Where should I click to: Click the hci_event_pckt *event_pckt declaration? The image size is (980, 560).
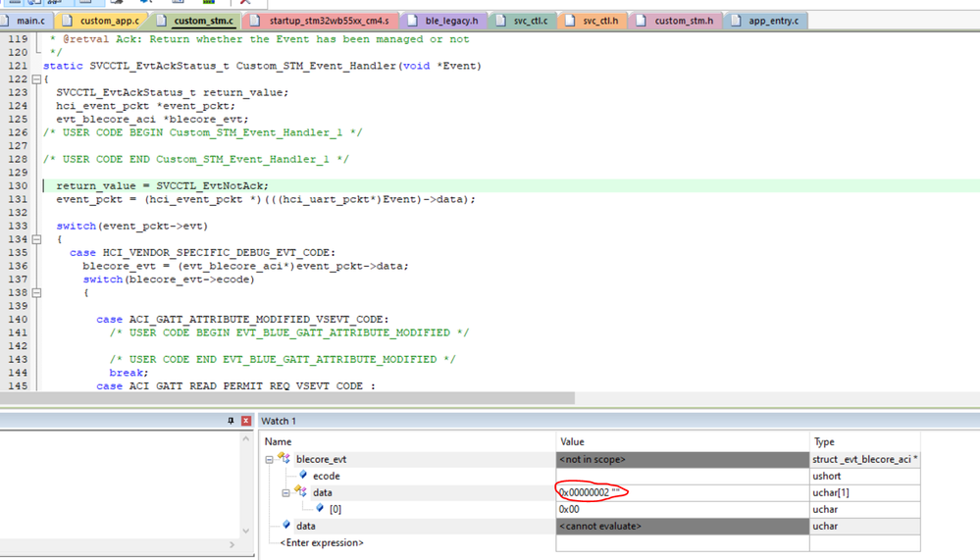[145, 106]
